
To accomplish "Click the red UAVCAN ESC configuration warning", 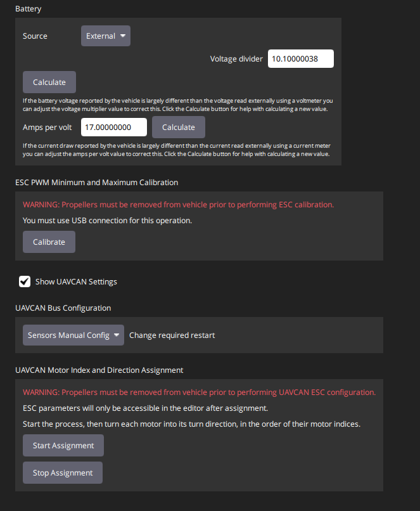I will 199,392.
